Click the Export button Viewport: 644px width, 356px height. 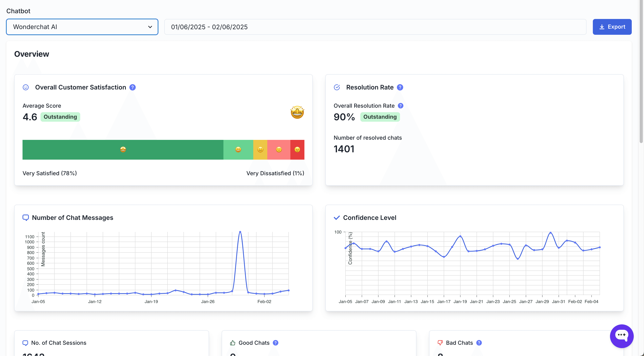[x=612, y=27]
